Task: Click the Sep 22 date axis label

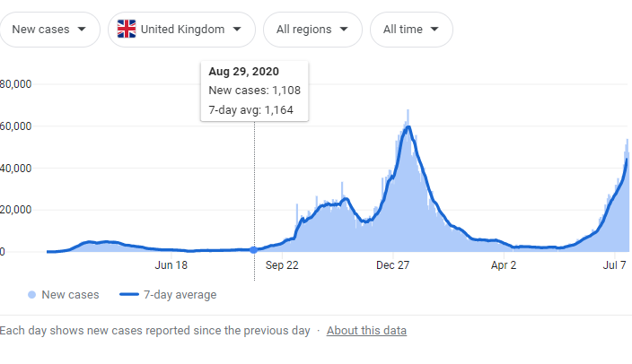Action: [281, 265]
